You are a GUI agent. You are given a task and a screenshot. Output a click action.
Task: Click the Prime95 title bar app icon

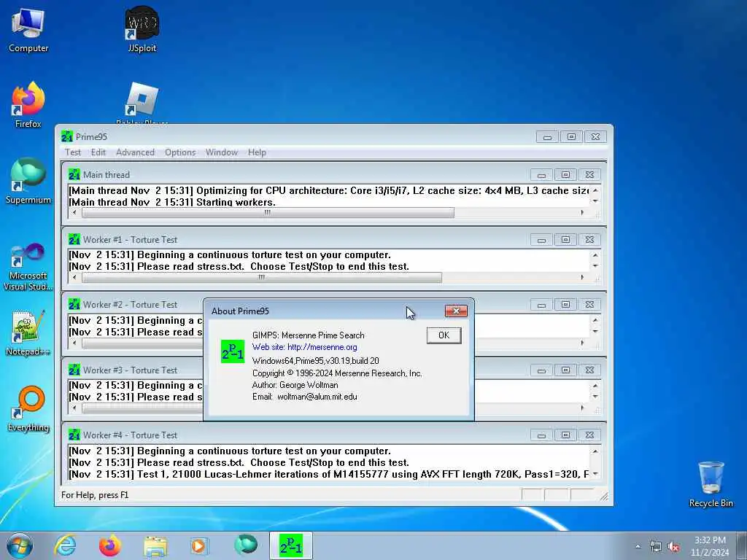click(x=66, y=136)
